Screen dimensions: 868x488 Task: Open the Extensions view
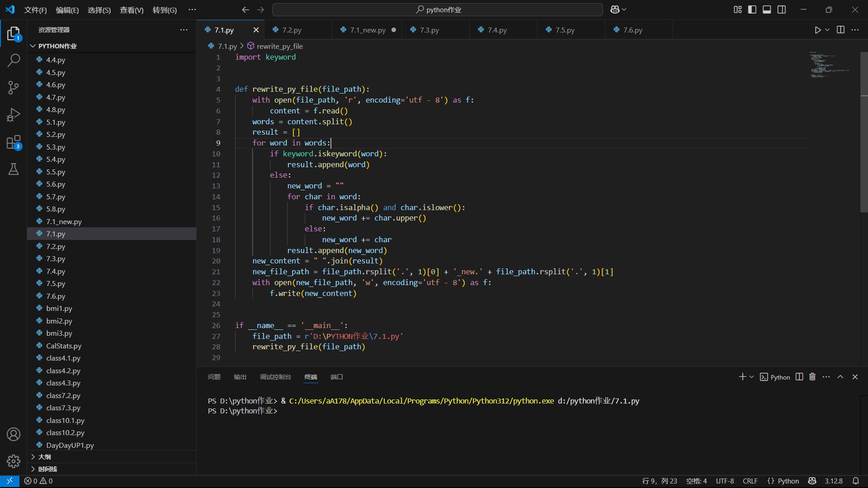point(14,142)
